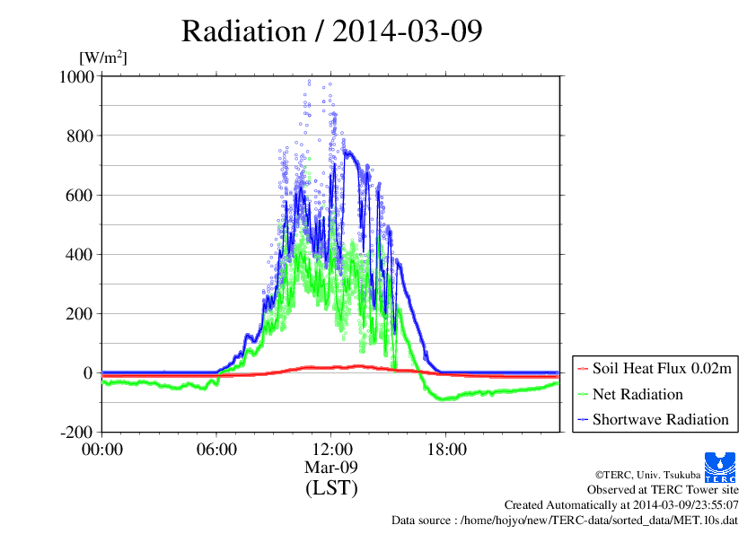Click the 200 y-axis label

click(80, 314)
